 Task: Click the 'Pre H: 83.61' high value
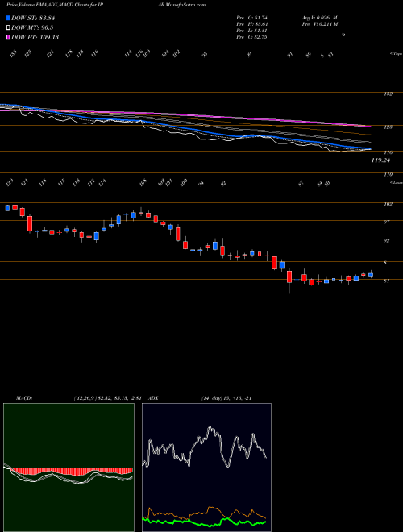(x=252, y=24)
